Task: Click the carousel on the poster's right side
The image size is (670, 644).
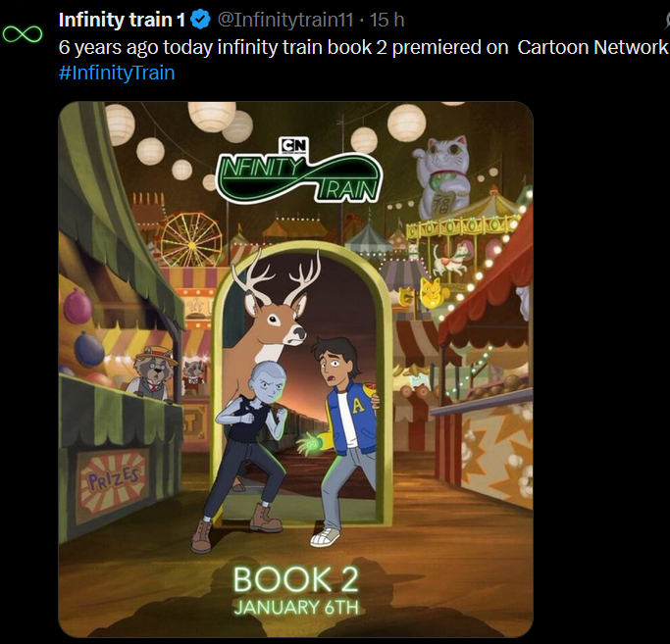Action: (x=461, y=245)
